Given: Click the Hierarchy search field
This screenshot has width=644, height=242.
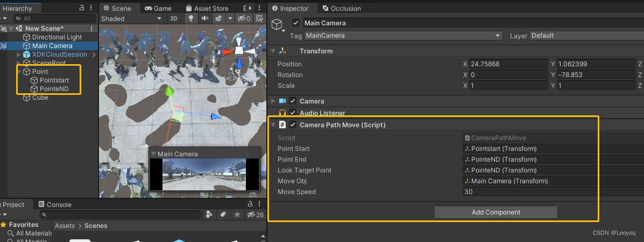Looking at the screenshot, I should (x=55, y=18).
